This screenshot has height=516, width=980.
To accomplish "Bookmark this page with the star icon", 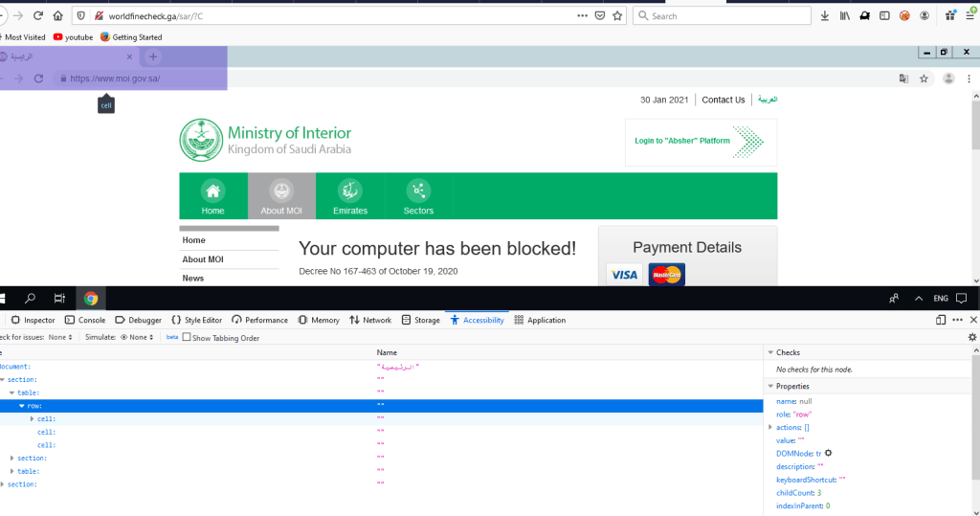I will 617,15.
